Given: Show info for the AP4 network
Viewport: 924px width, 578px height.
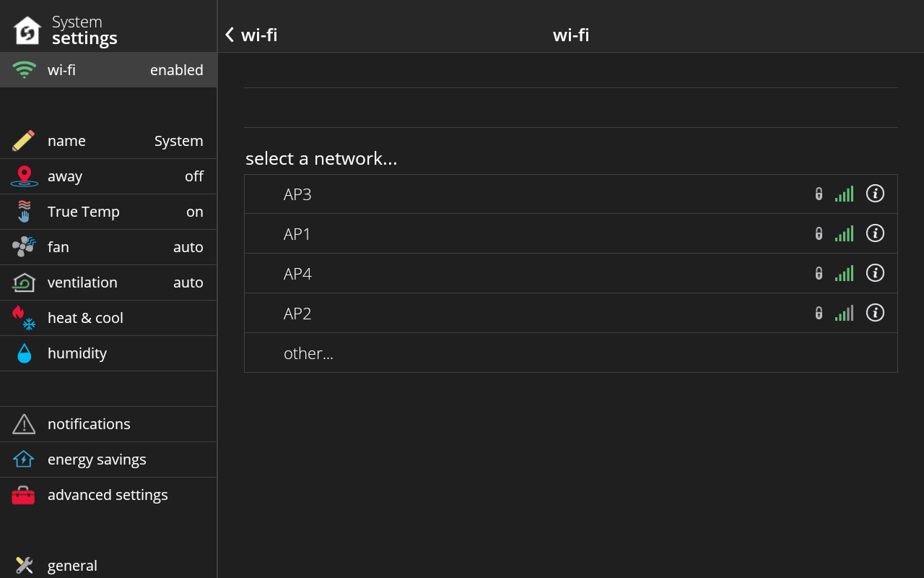Looking at the screenshot, I should (875, 273).
